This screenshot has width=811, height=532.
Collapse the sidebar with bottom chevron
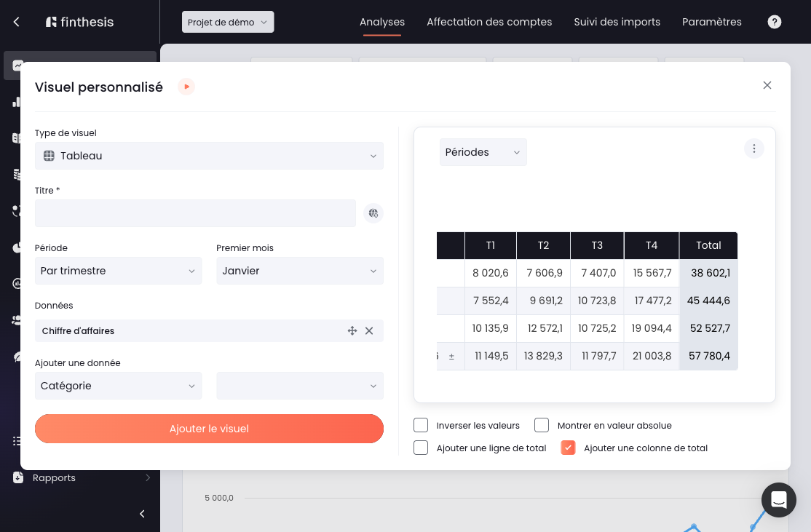click(142, 513)
